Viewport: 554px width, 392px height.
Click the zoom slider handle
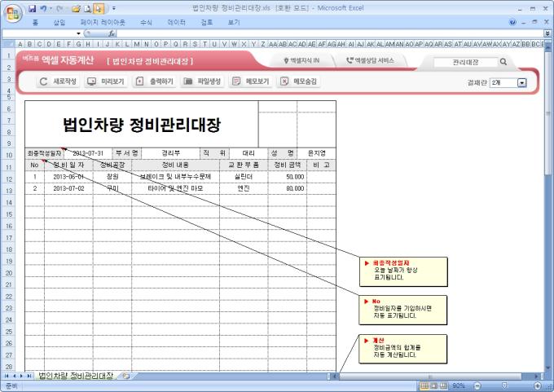[505, 385]
